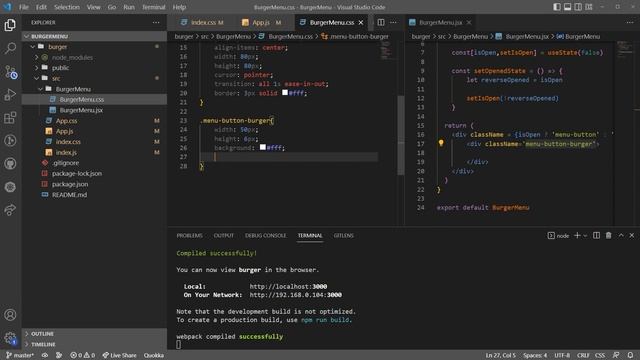Collapse the BURGERMENU root folder
The image size is (640, 360).
(x=27, y=36)
